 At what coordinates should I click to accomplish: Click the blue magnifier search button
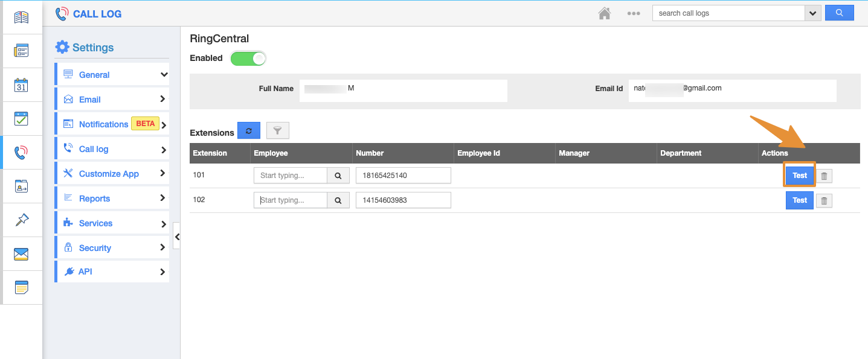coord(839,13)
